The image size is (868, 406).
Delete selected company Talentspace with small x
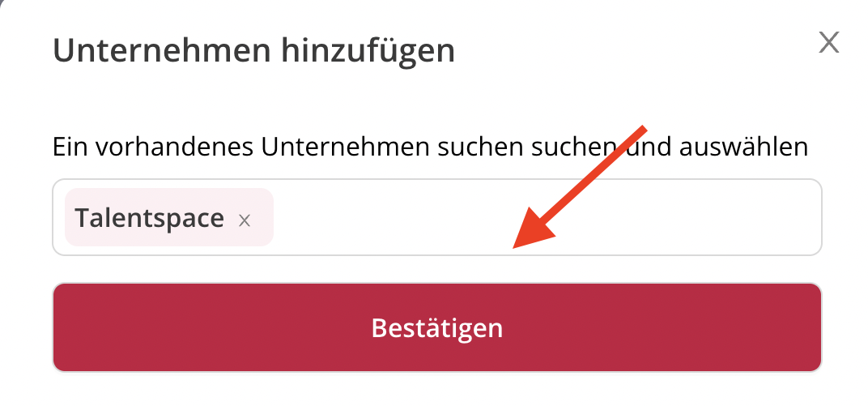(245, 221)
